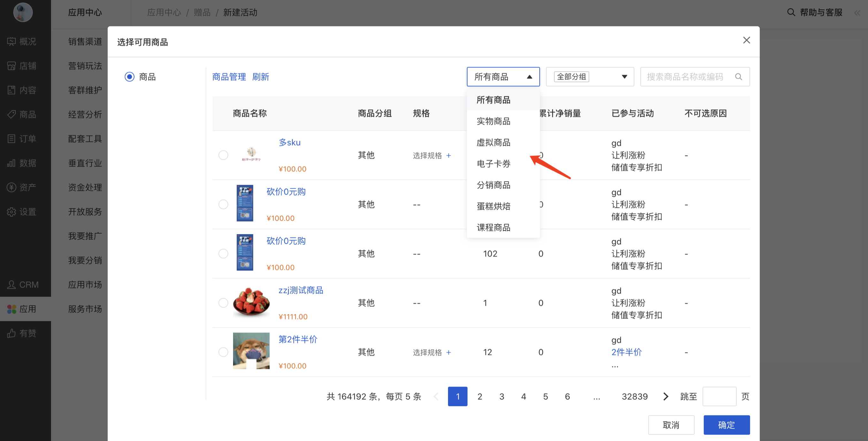Choose 课程商品 from the dropdown list
This screenshot has height=441, width=868.
pos(503,227)
